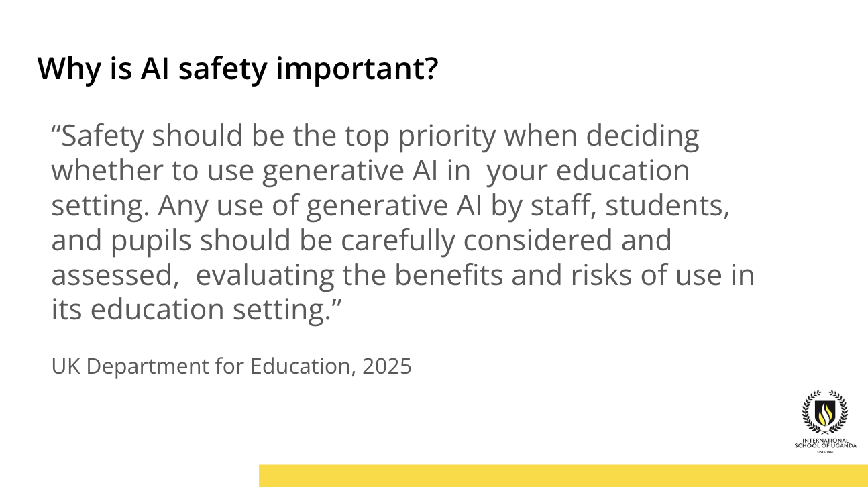Click the quote line starting "Safety should be"
This screenshot has width=868, height=487.
(375, 136)
